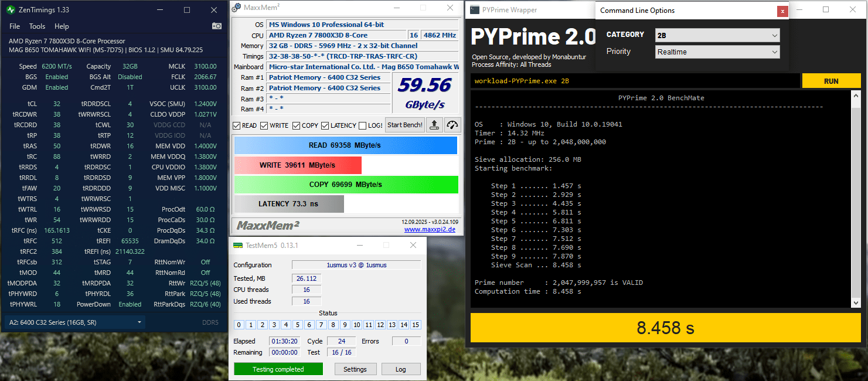Uncheck the LATENCY checkbox in MaxxMem
The width and height of the screenshot is (868, 381).
coord(325,125)
